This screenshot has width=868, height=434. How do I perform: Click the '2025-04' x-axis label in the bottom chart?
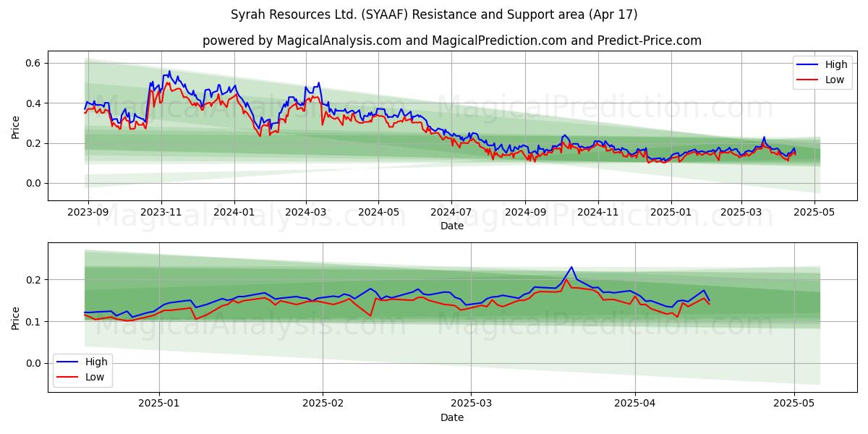635,405
